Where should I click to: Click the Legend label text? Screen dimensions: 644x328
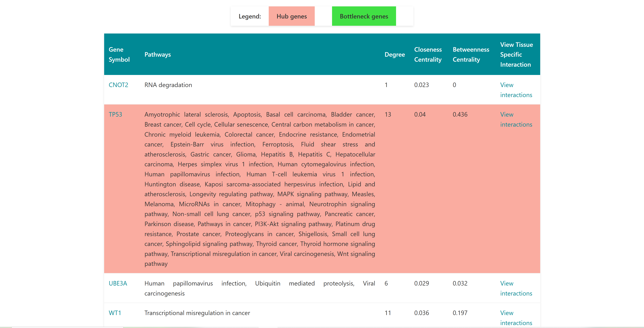pos(250,16)
